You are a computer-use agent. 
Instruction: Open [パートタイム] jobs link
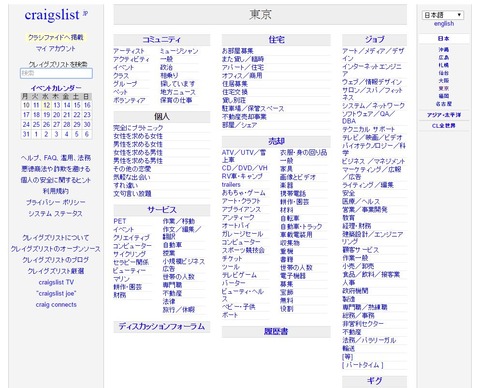363,365
